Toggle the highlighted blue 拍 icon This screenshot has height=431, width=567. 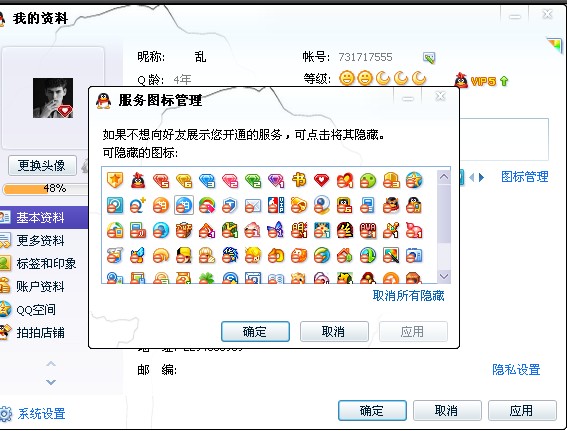pos(184,205)
